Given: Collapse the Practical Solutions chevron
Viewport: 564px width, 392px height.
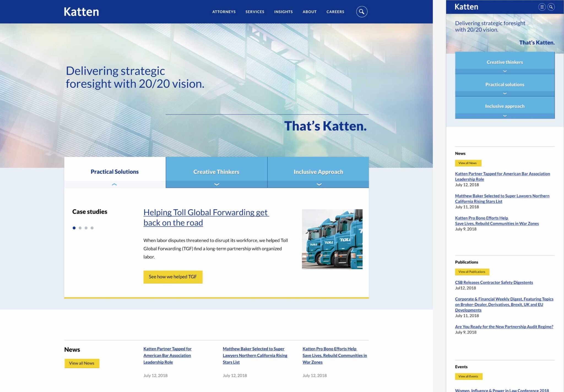Looking at the screenshot, I should 114,184.
